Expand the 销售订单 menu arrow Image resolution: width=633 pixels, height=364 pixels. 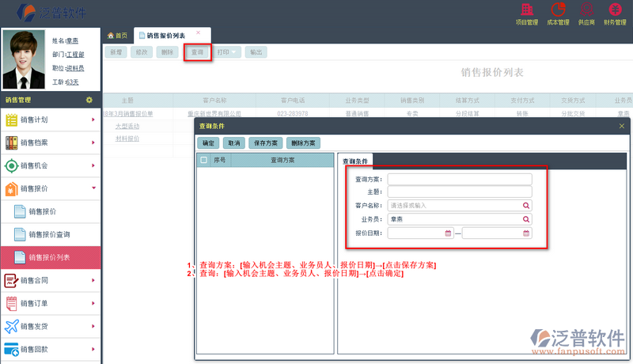93,303
